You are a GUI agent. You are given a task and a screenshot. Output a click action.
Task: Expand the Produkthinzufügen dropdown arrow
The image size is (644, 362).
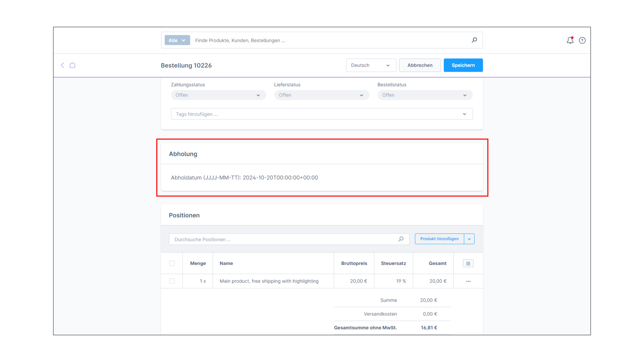pos(469,239)
